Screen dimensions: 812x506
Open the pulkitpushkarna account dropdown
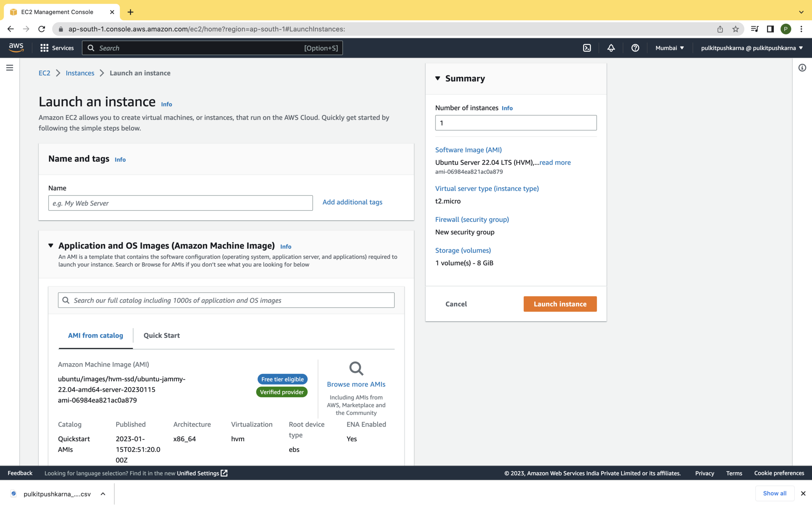(x=752, y=48)
